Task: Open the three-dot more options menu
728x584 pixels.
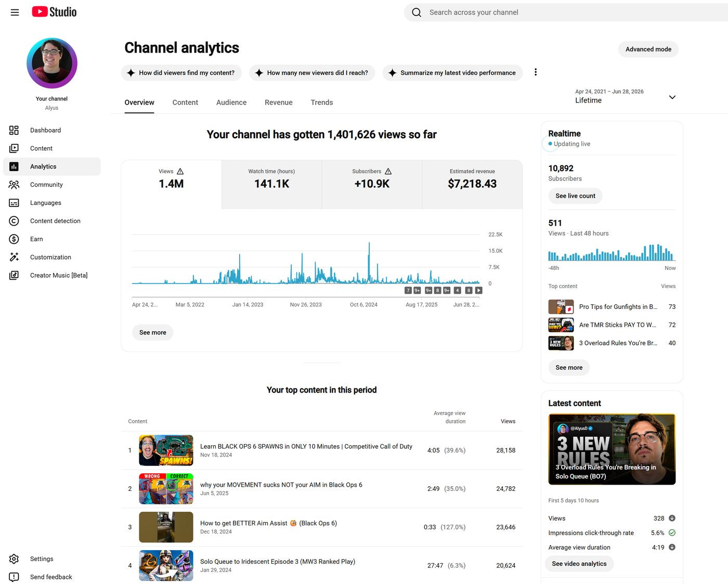Action: (536, 72)
